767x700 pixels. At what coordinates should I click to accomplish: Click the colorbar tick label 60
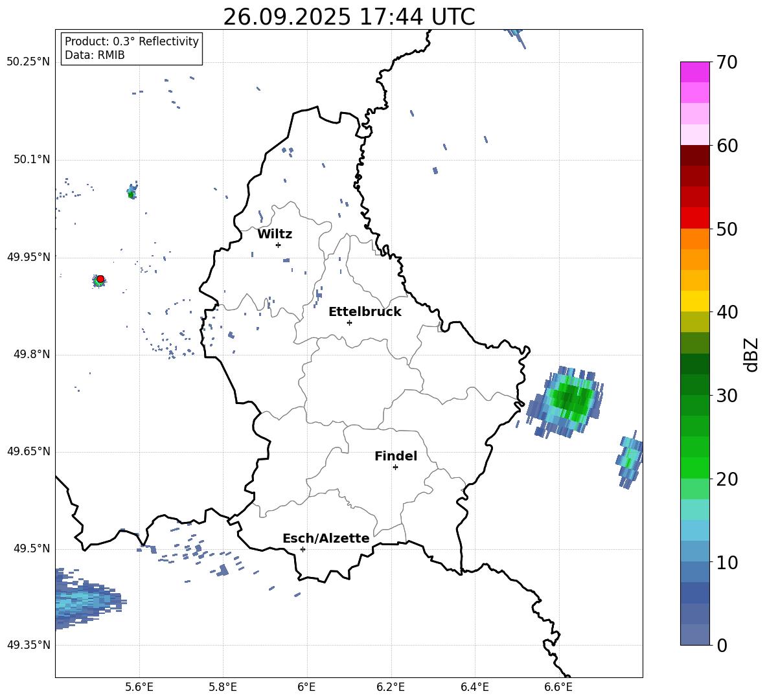[726, 146]
